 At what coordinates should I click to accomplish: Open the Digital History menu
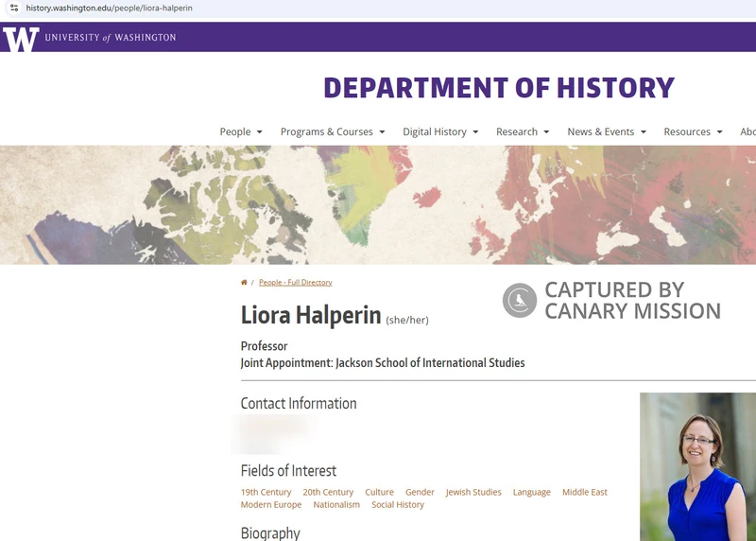(x=435, y=131)
